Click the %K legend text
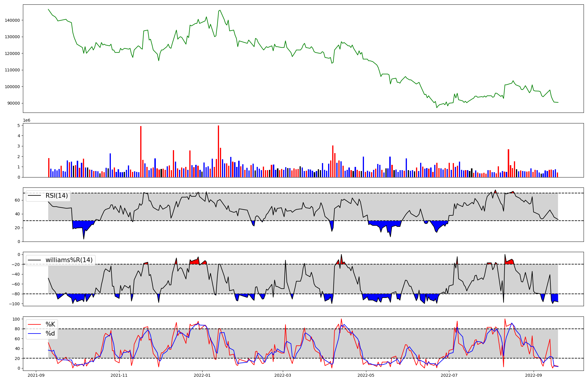The width and height of the screenshot is (588, 382). coord(50,324)
